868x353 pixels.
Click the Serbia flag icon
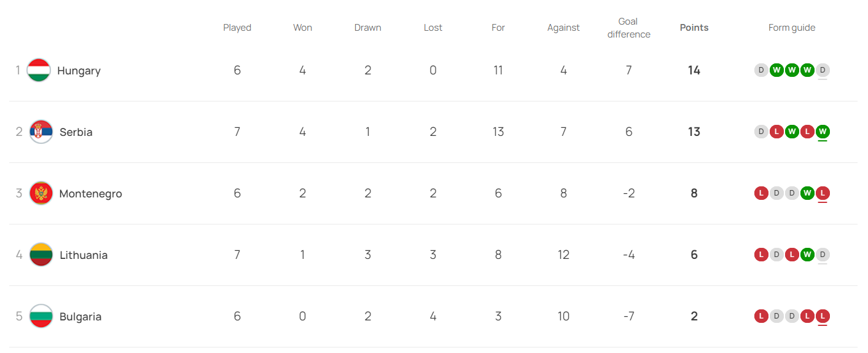41,132
